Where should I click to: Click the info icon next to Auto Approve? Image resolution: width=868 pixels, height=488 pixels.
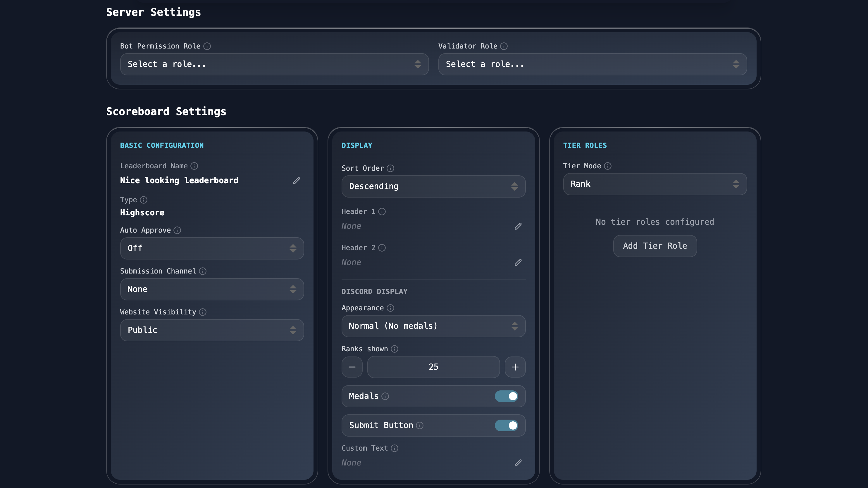(177, 230)
